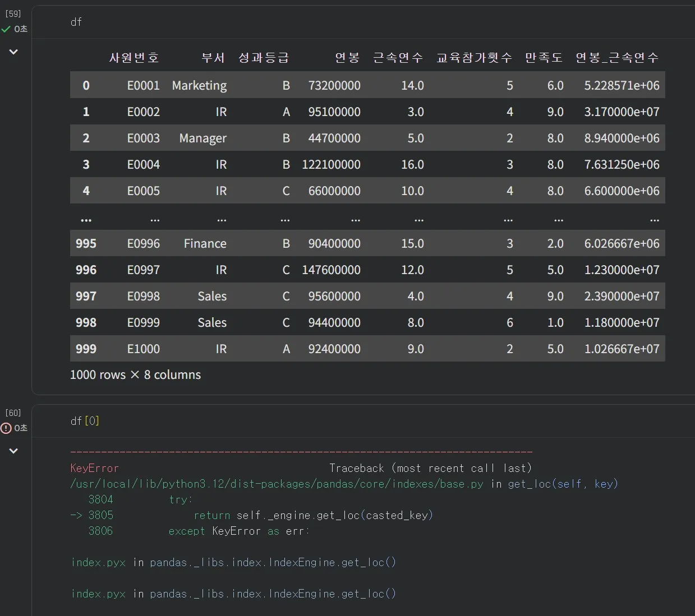
Task: Click the error status icon of cell 60
Action: click(6, 428)
